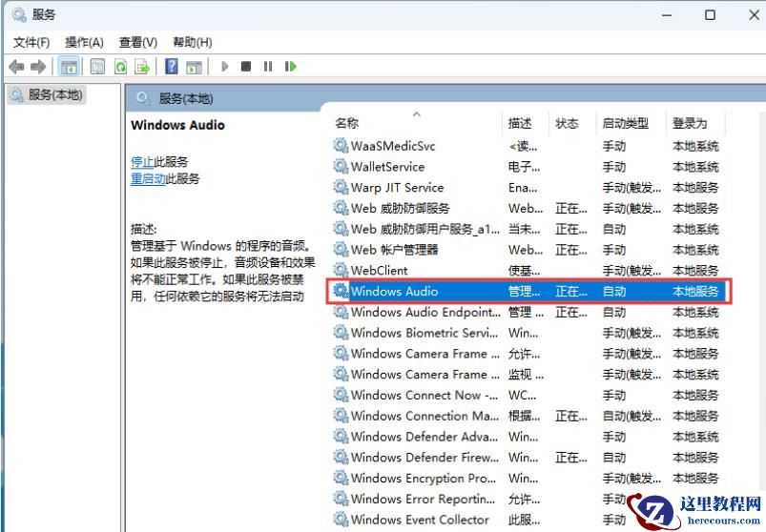Select the Windows Connection Ma... row name

click(424, 416)
